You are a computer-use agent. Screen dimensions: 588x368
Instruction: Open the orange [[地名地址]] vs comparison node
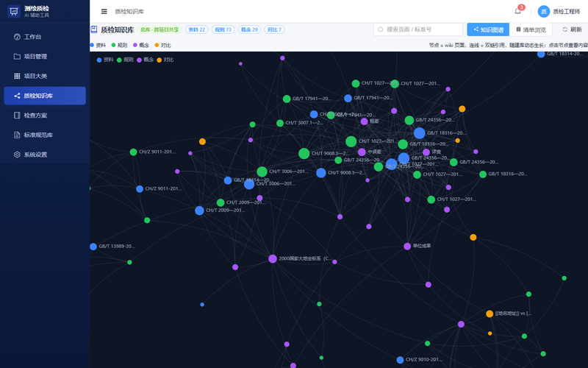point(490,314)
